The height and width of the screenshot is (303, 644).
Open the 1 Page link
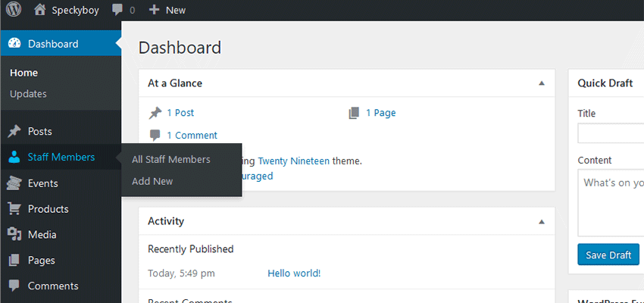[x=381, y=113]
